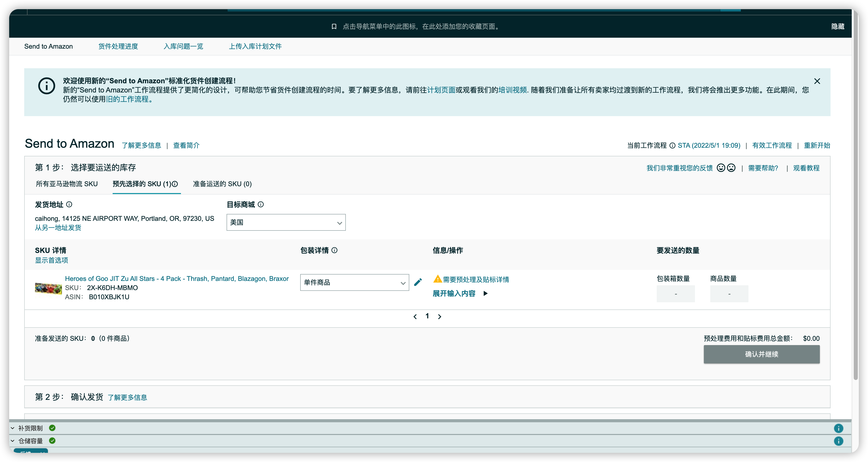Image resolution: width=868 pixels, height=462 pixels.
Task: Open the 单件商品 packaging dropdown
Action: point(354,282)
